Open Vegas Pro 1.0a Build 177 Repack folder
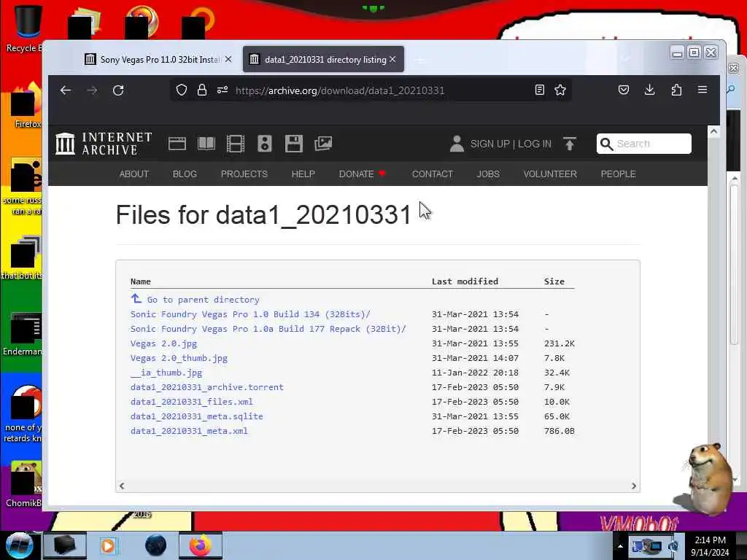Viewport: 747px width, 560px height. point(268,329)
